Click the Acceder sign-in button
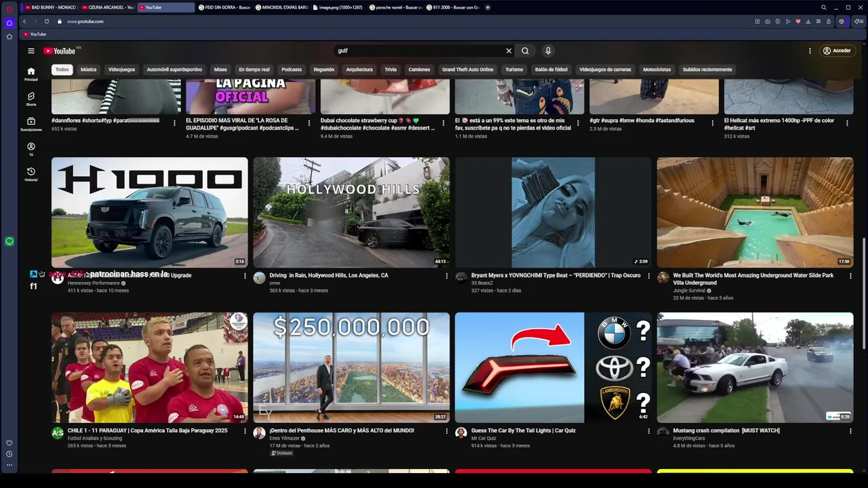868x488 pixels. click(x=837, y=51)
